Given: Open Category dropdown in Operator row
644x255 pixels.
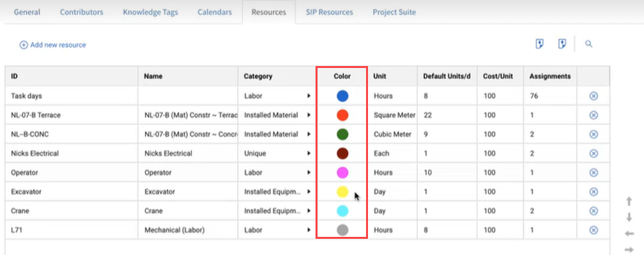Looking at the screenshot, I should point(308,173).
